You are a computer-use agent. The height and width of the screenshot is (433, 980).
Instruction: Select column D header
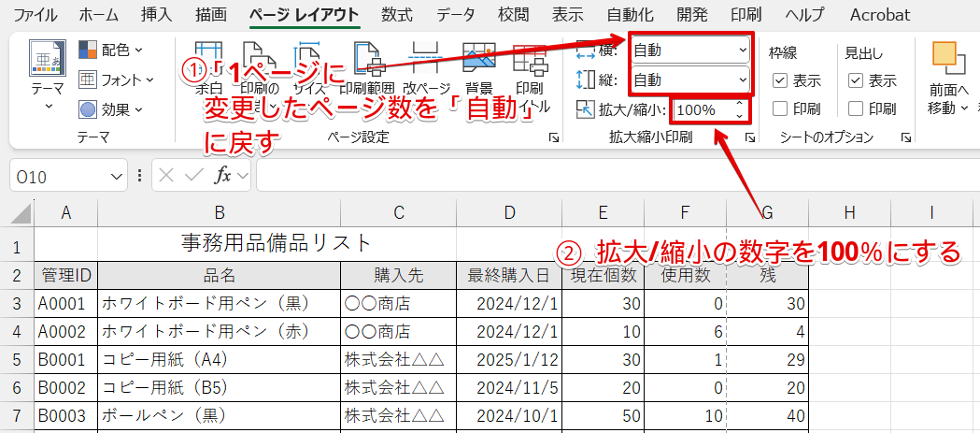(x=509, y=213)
